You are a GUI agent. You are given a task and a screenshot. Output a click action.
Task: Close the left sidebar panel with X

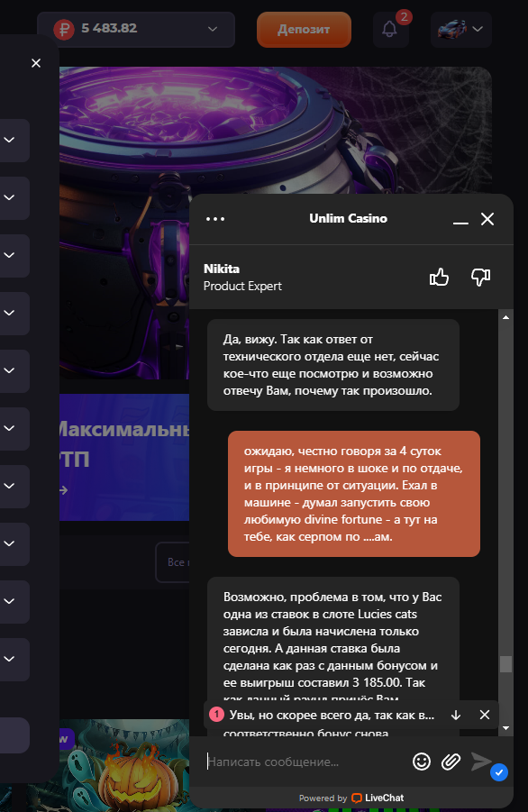click(x=36, y=63)
